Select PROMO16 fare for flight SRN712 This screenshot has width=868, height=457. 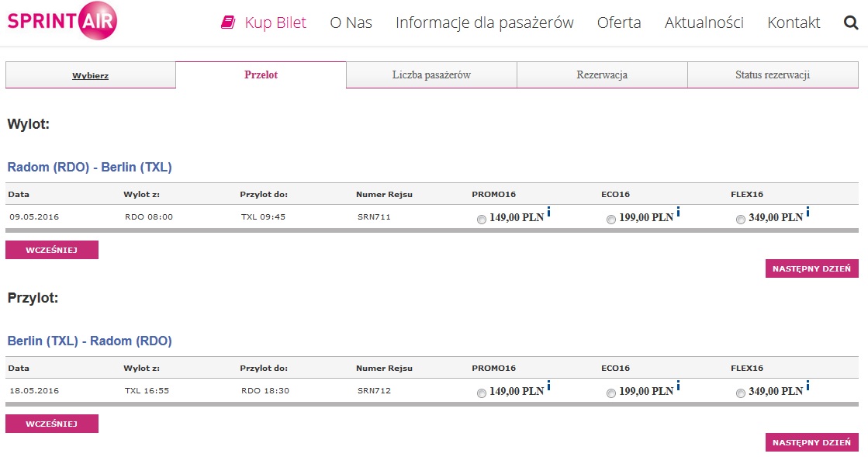pyautogui.click(x=482, y=393)
